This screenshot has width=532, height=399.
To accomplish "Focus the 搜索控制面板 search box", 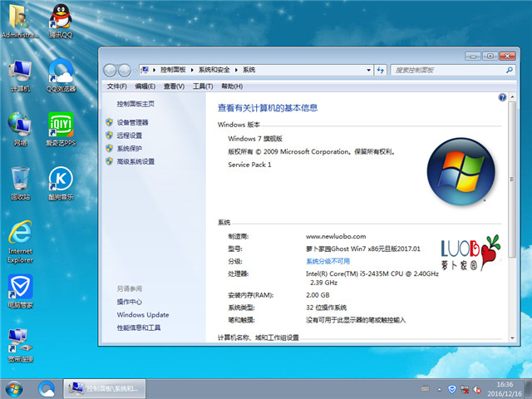I will pos(448,70).
